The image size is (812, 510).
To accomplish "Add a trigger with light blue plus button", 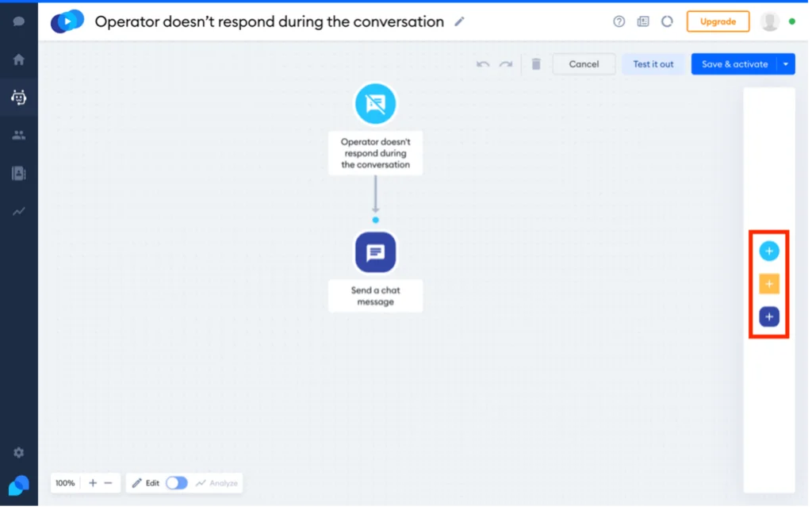I will click(x=770, y=251).
